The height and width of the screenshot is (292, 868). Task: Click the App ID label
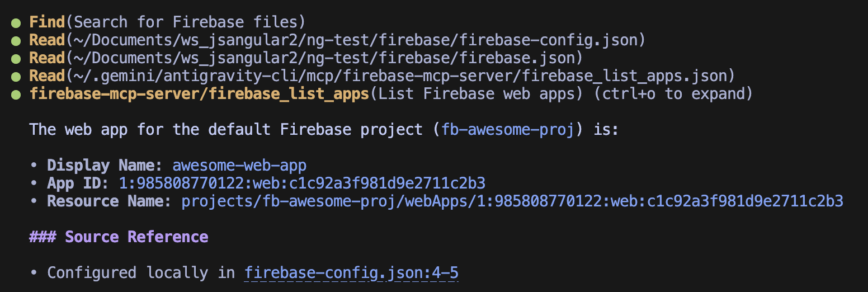(x=78, y=183)
